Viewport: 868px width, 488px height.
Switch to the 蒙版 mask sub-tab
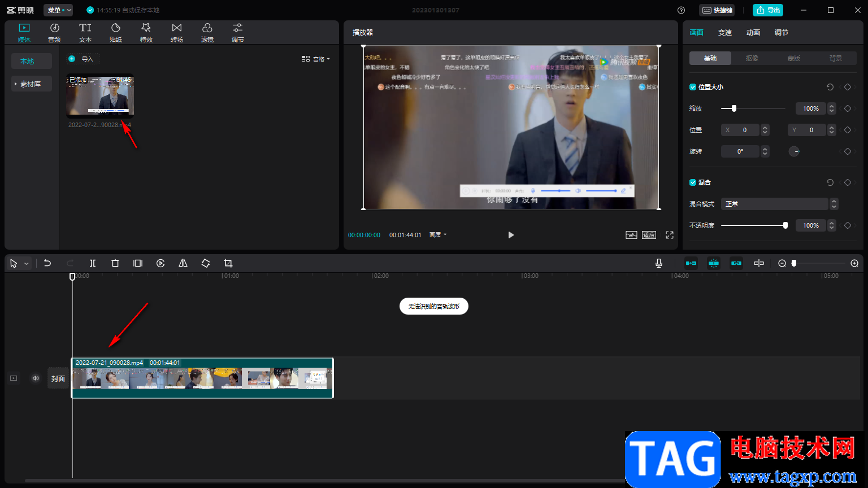click(x=794, y=58)
